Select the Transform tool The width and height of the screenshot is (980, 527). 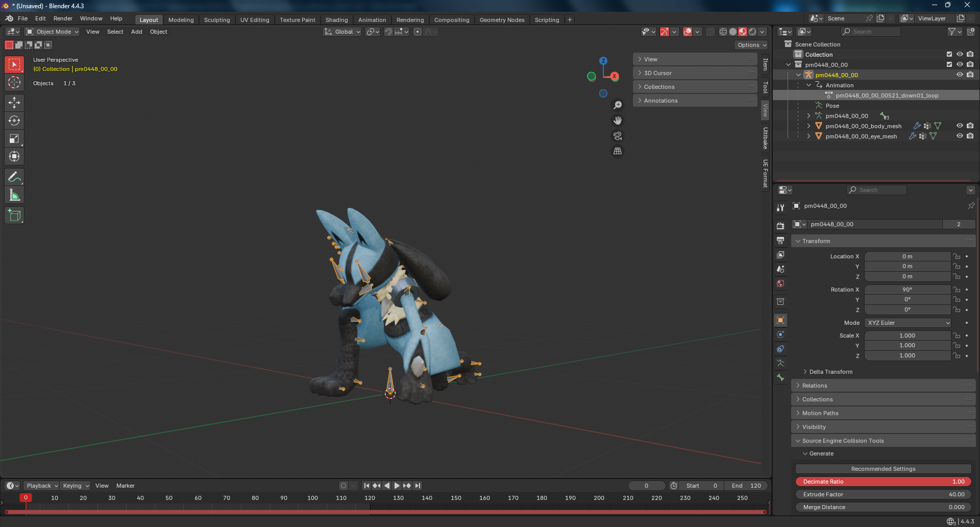point(14,156)
